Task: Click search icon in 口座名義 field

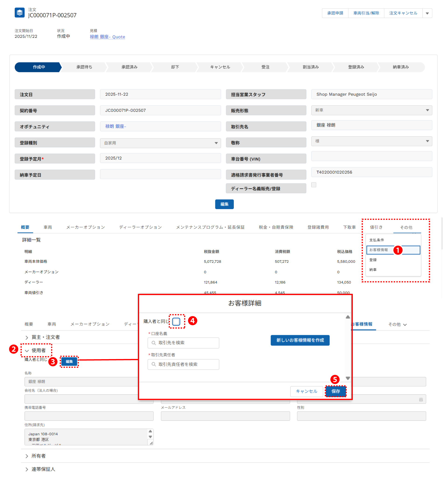Action: (x=154, y=343)
